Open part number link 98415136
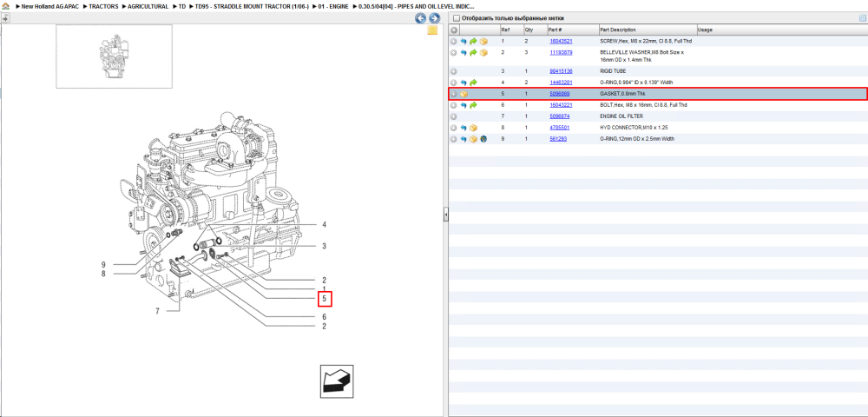The image size is (868, 417). pyautogui.click(x=561, y=71)
